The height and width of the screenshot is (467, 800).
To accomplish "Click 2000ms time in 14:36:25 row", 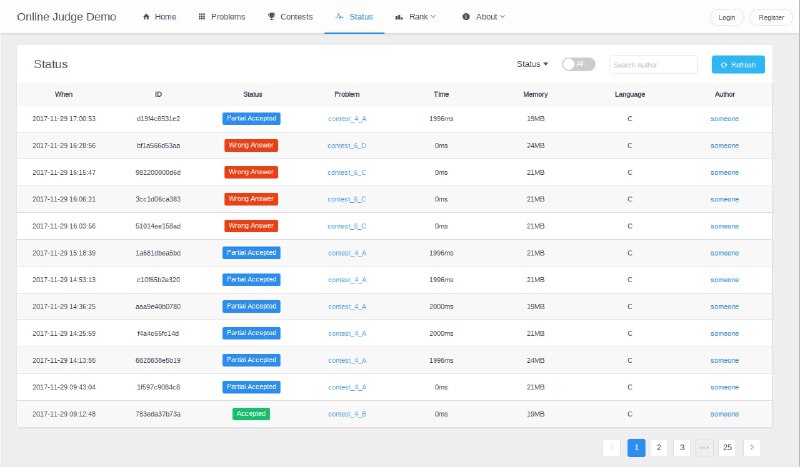I will pyautogui.click(x=441, y=307).
